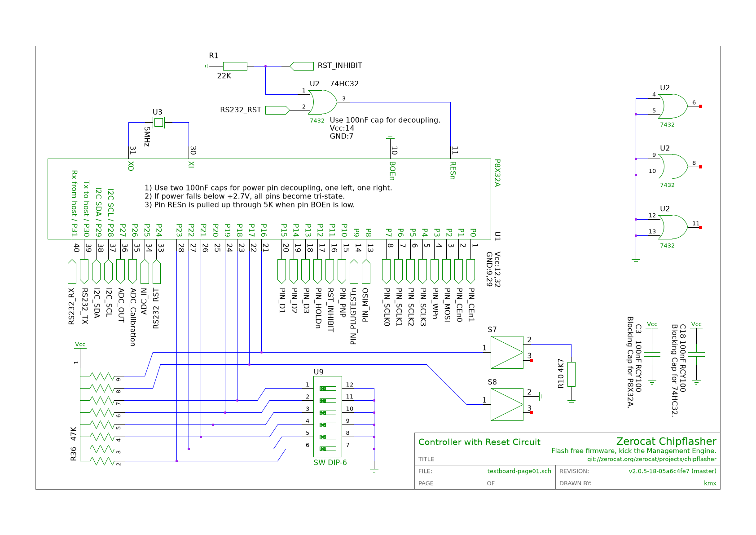Click the no-connect marker on U2 pin 6
Screen dimensions: 756x535
point(700,106)
